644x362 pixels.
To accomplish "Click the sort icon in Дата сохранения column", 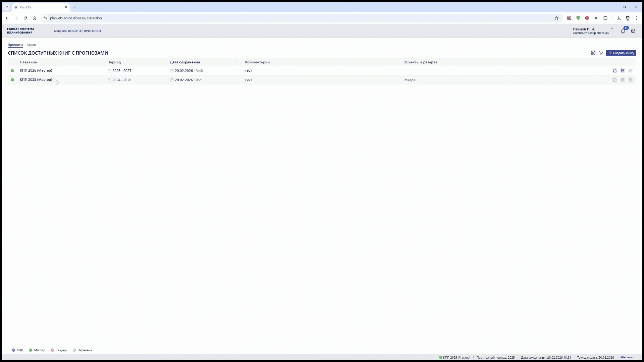I will coord(237,62).
